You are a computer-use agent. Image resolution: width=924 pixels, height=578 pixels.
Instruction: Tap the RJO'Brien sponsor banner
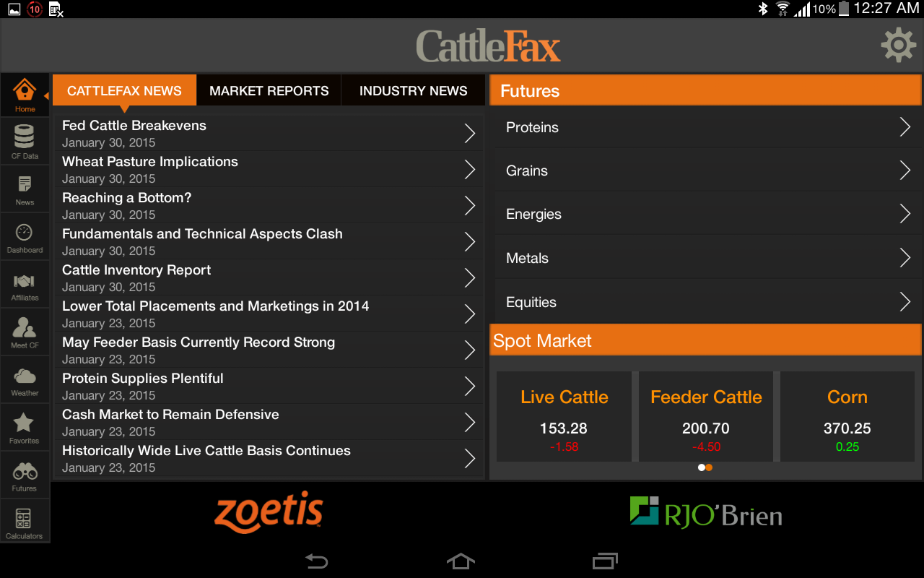[706, 512]
